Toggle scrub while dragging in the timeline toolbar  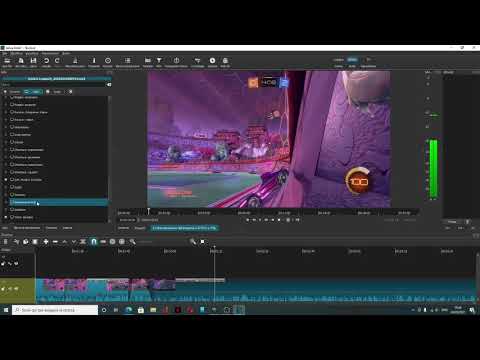pos(103,242)
